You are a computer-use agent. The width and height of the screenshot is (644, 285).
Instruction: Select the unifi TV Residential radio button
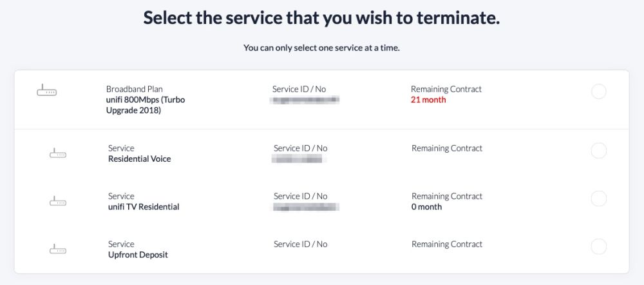tap(598, 199)
